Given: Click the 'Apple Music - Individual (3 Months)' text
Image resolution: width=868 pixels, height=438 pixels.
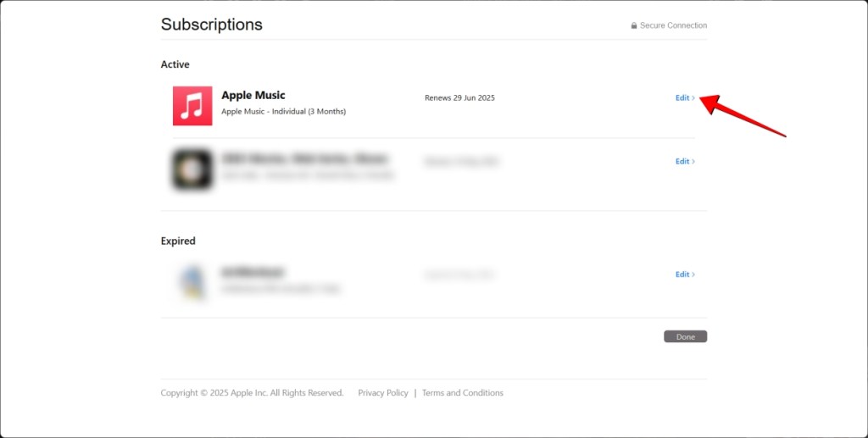Looking at the screenshot, I should (x=283, y=112).
